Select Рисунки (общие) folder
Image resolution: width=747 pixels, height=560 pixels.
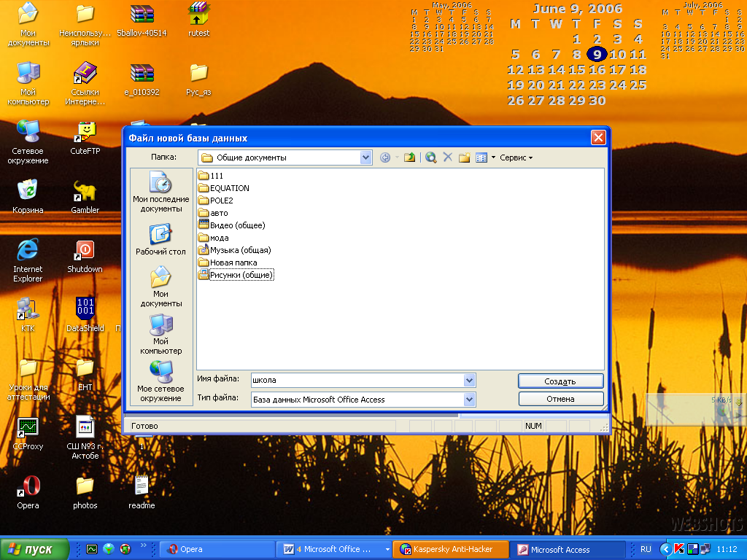tap(236, 275)
